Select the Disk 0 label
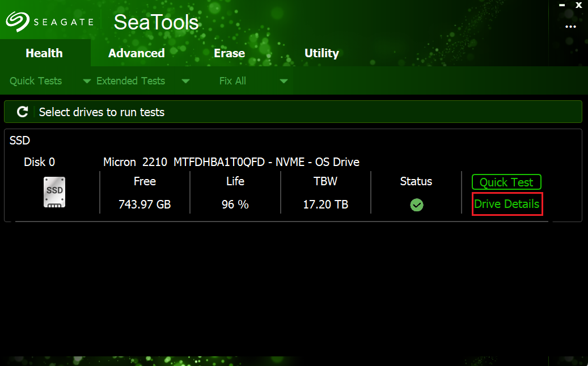 (39, 162)
